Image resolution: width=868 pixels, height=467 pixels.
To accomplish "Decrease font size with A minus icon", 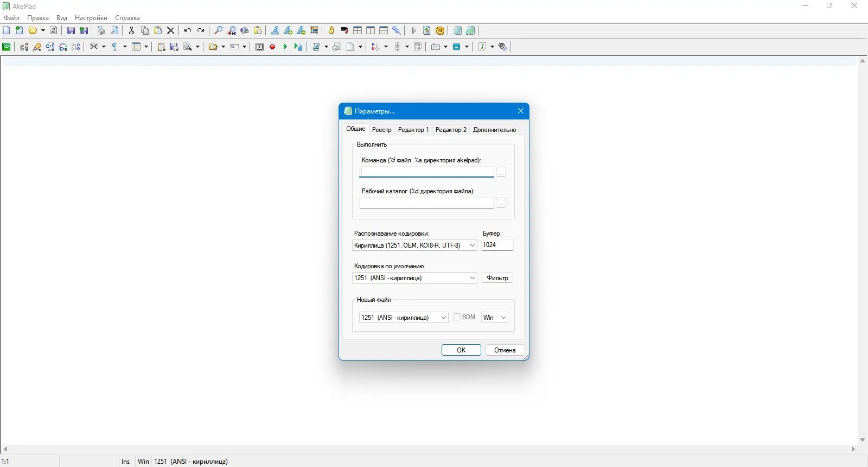I will click(x=301, y=31).
